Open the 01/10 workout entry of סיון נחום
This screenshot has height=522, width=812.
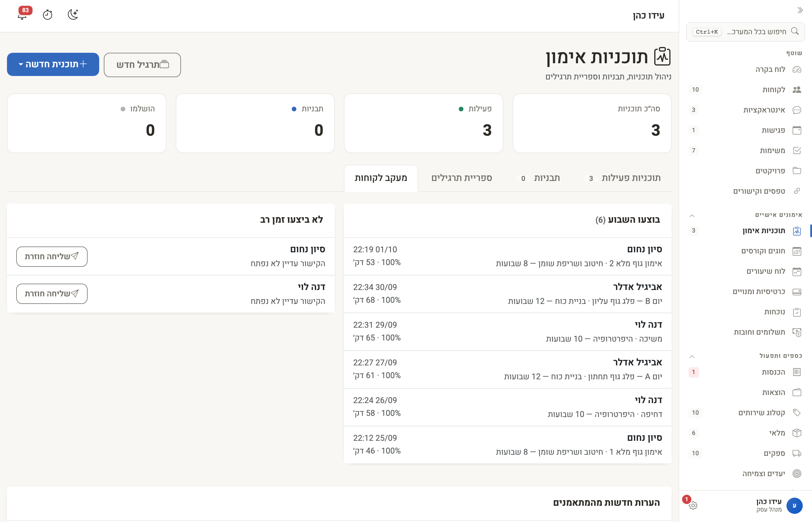click(507, 256)
